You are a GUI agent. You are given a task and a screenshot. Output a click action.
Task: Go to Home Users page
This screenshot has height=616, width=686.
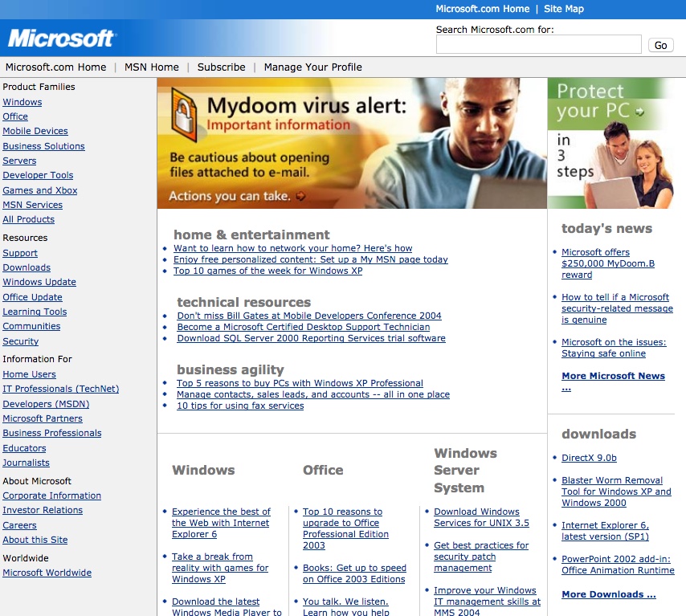29,374
